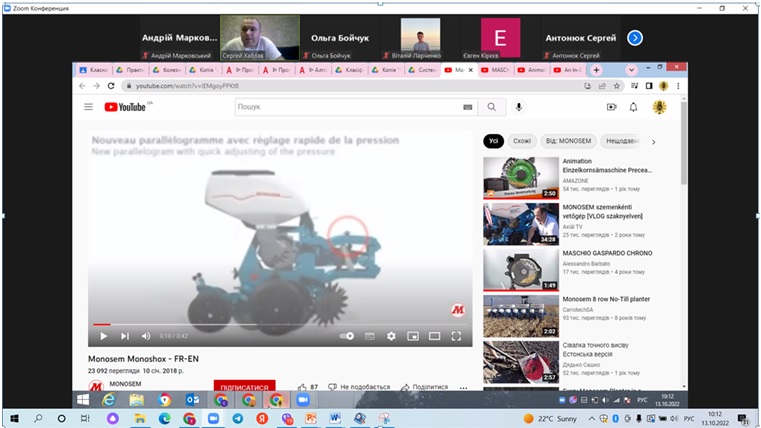Click Internet Explorer in the shared screen taskbar
The height and width of the screenshot is (428, 761).
pyautogui.click(x=109, y=400)
